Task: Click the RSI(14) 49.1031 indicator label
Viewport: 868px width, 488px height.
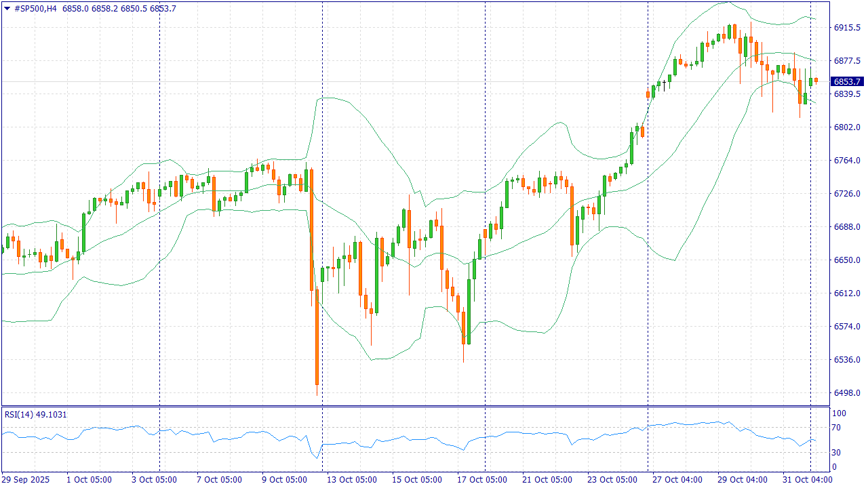Action: pyautogui.click(x=35, y=414)
